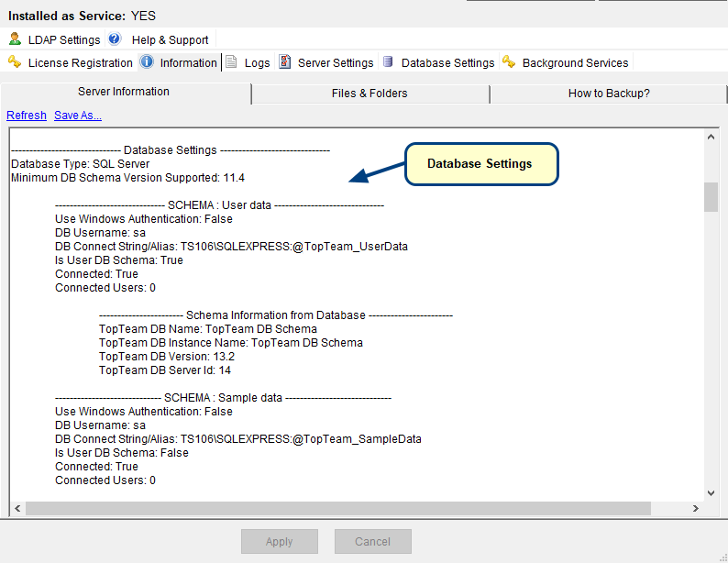Click the Save As... link

coord(78,116)
